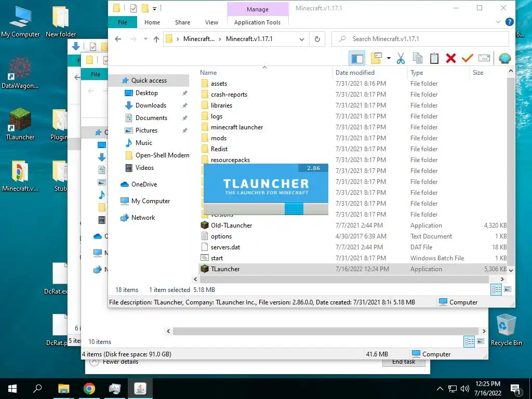Open the Home ribbon tab
Screen dimensions: 532x399
[x=152, y=22]
